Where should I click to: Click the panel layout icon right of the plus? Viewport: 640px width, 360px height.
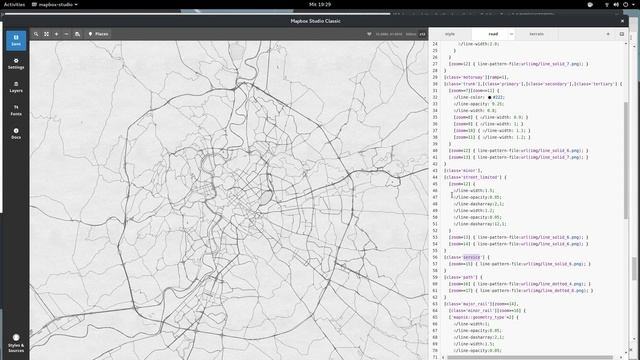(622, 34)
